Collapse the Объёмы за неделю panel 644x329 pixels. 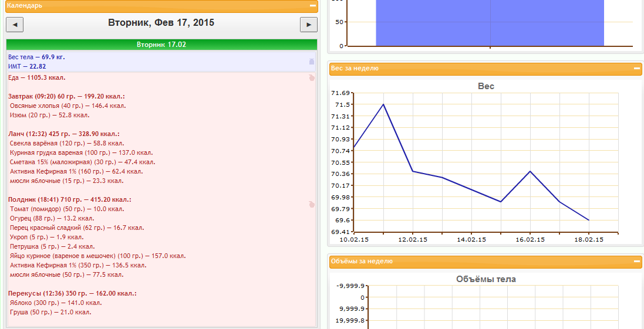coord(636,261)
